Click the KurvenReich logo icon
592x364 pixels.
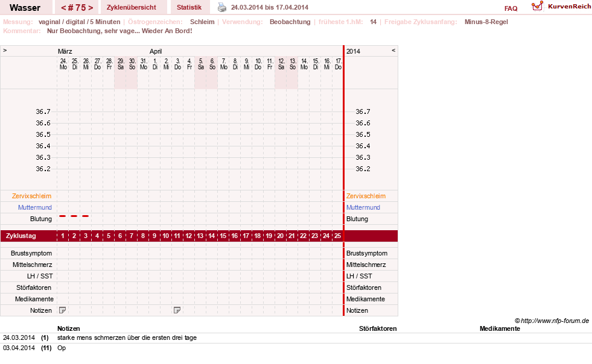coord(537,6)
